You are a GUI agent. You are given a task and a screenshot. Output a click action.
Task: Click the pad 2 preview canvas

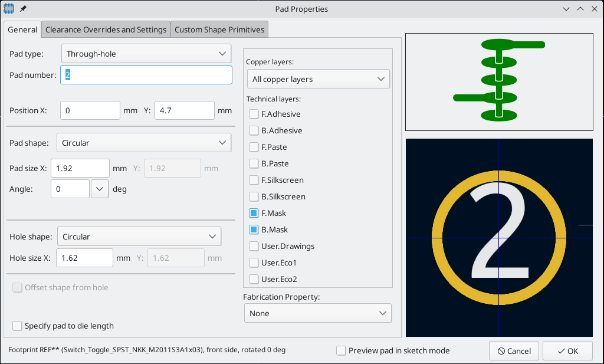pyautogui.click(x=499, y=238)
